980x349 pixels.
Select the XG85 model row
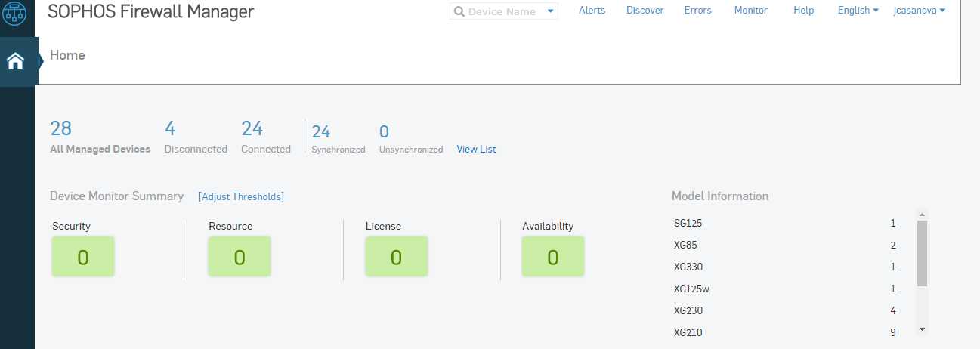[x=784, y=246]
